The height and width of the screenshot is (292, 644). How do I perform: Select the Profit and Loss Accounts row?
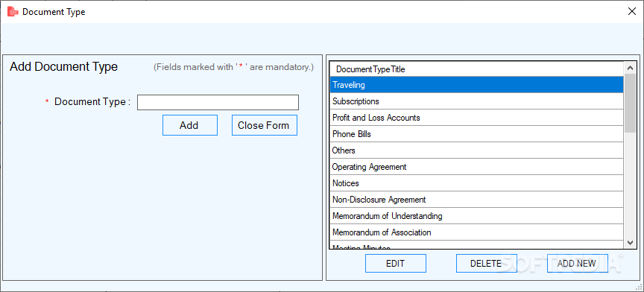tap(476, 118)
